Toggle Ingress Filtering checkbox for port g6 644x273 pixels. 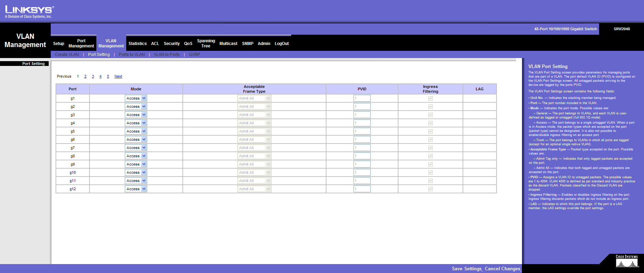coord(430,140)
